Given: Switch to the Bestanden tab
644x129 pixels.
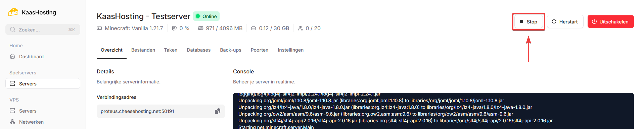Looking at the screenshot, I should point(143,50).
